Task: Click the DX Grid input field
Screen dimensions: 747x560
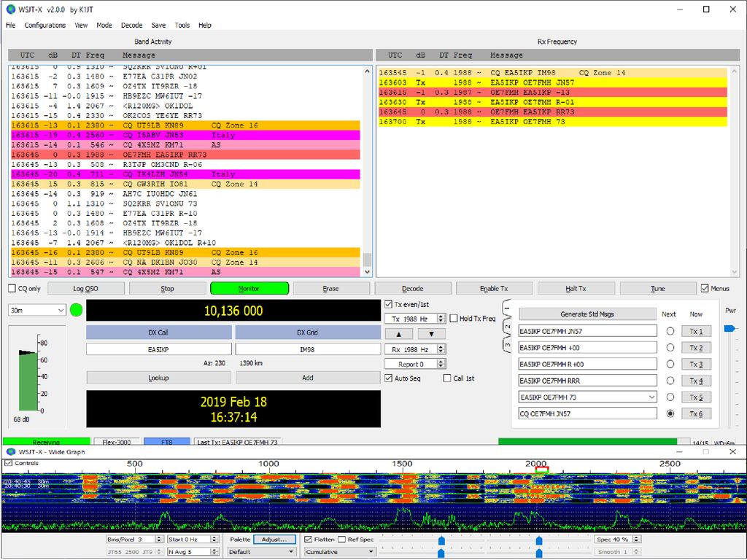Action: [x=307, y=349]
